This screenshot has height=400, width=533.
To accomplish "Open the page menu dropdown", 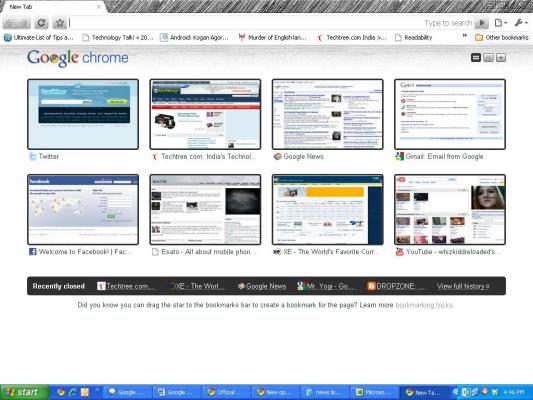I will [501, 23].
